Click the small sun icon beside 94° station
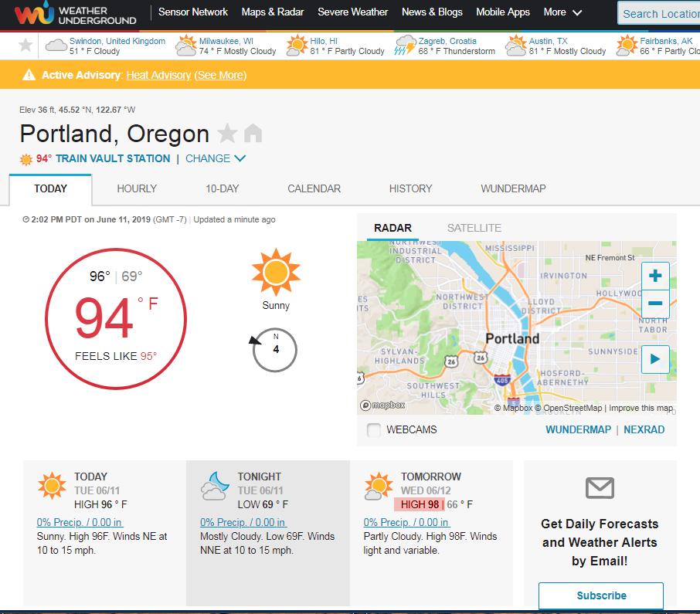 point(26,159)
